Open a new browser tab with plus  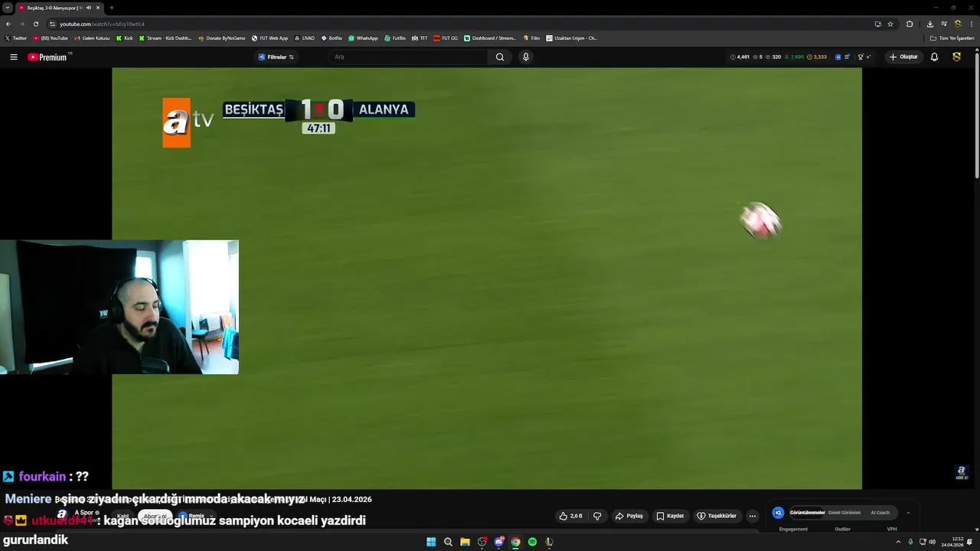point(112,8)
